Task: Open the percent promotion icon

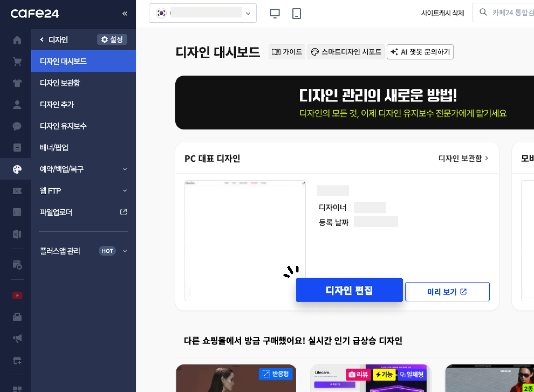Action: click(17, 191)
